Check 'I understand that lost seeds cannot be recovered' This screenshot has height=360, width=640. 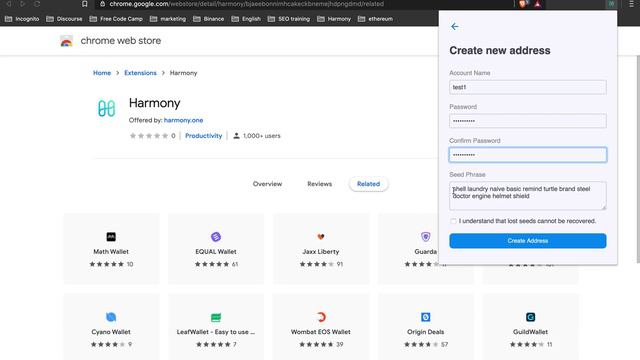coord(453,221)
